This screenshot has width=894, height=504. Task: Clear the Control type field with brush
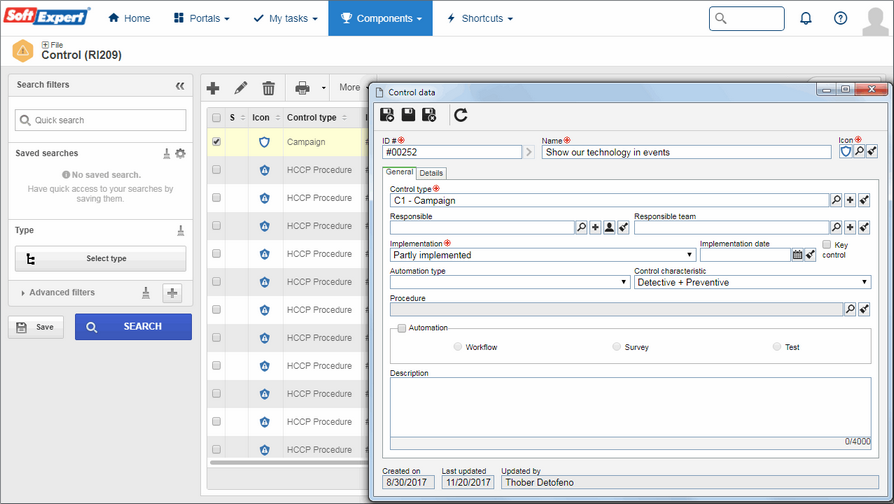tap(864, 200)
